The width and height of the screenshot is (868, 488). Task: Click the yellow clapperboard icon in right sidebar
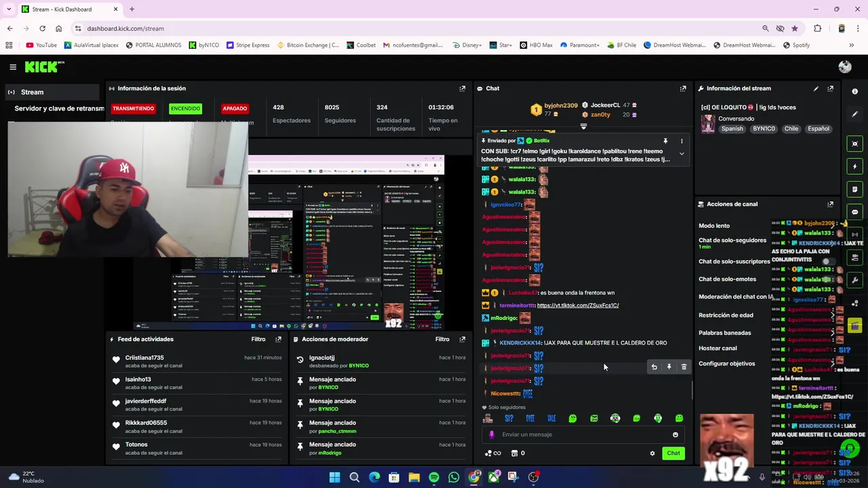tap(854, 326)
